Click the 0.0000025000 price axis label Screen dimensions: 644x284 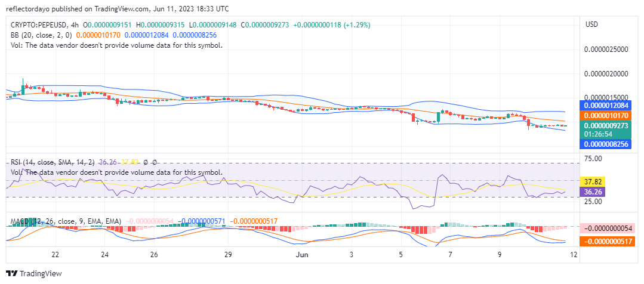(x=606, y=50)
